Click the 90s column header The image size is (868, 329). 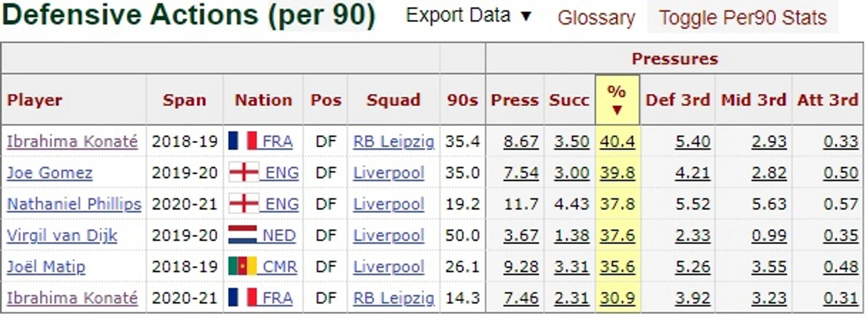[x=463, y=100]
